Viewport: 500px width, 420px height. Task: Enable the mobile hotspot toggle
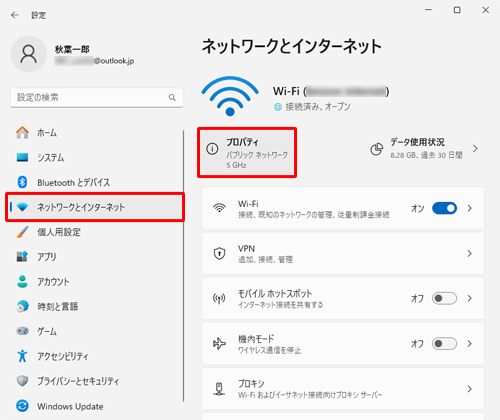[x=444, y=298]
